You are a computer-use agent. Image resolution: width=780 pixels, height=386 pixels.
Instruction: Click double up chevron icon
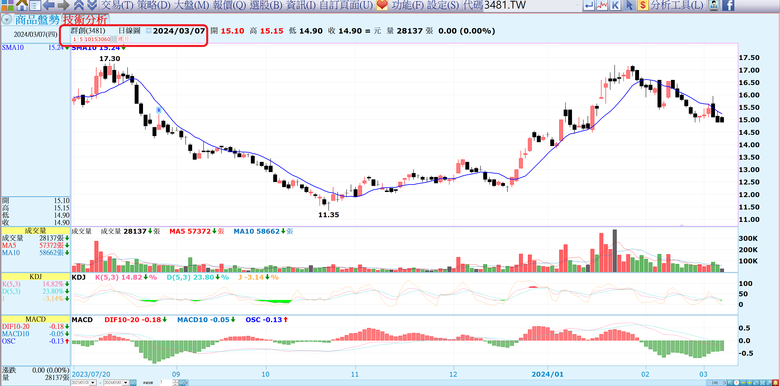pos(79,5)
